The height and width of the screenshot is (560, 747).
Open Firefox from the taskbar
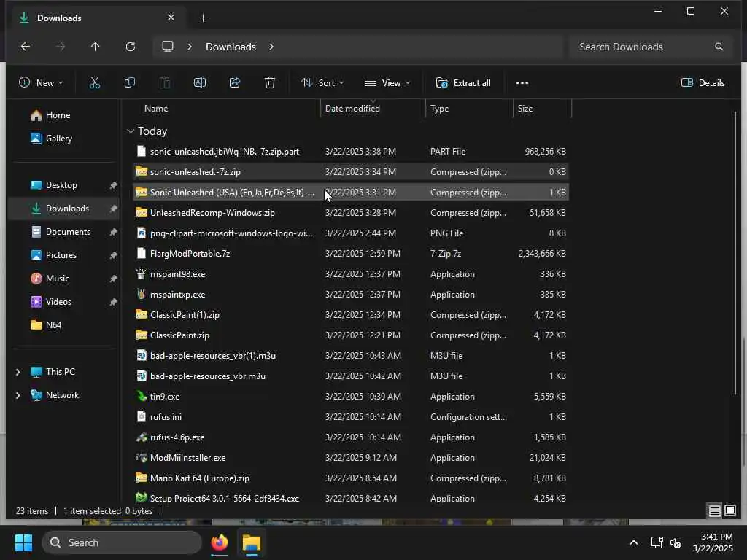pos(220,542)
